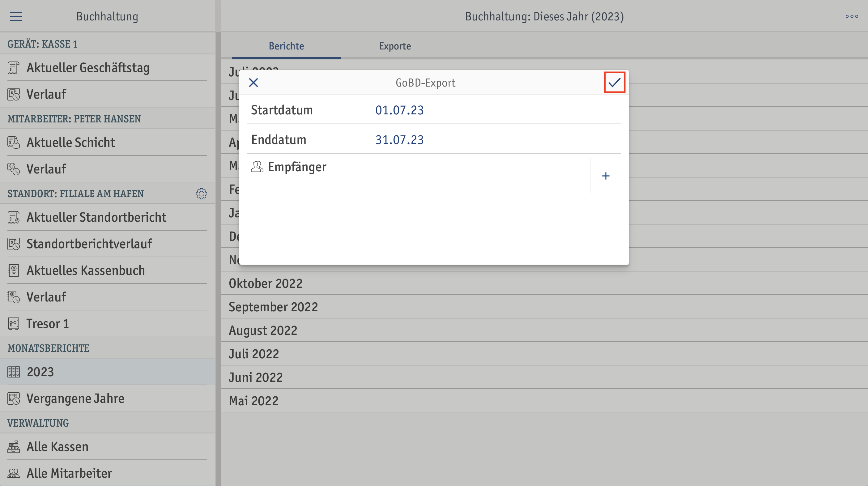The width and height of the screenshot is (868, 486).
Task: Click Mitarbeiter: Peter Hansen heading
Action: tap(74, 119)
